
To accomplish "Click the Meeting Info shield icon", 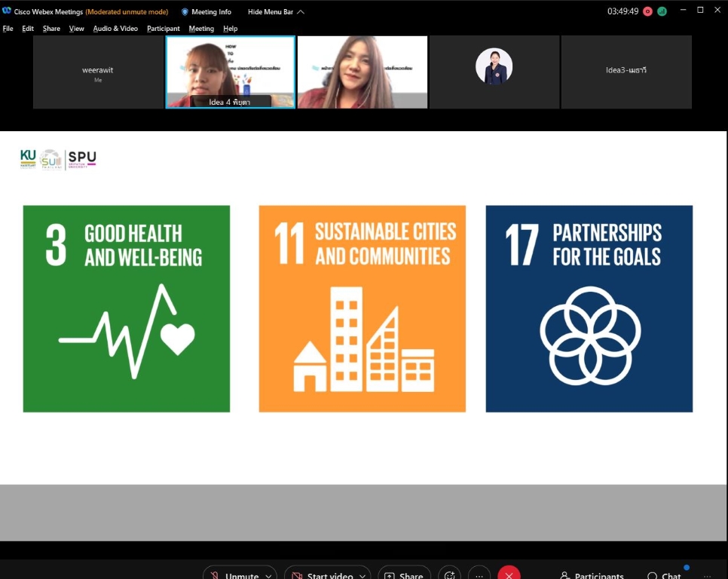I will tap(185, 12).
